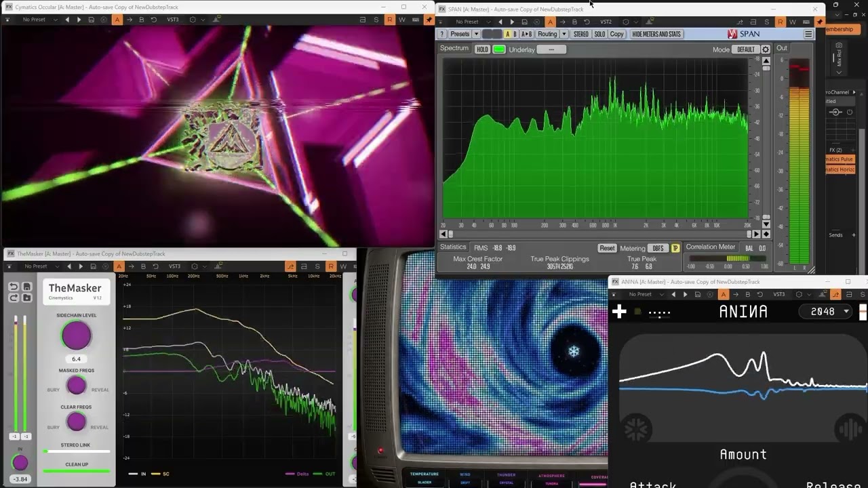868x488 pixels.
Task: Click the Copy button in SPAN toolbar
Action: 616,34
